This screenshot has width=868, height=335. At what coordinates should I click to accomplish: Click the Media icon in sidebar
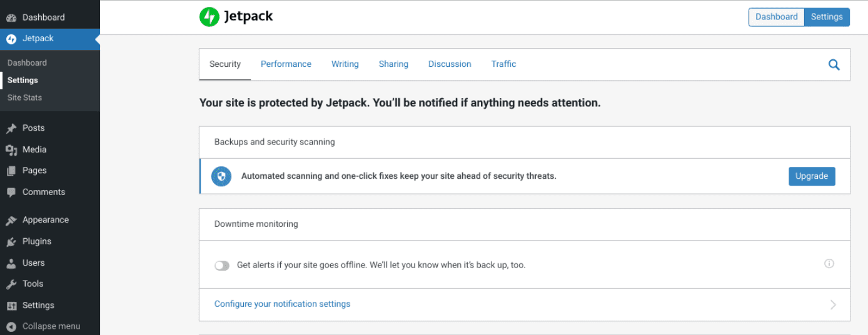tap(11, 150)
